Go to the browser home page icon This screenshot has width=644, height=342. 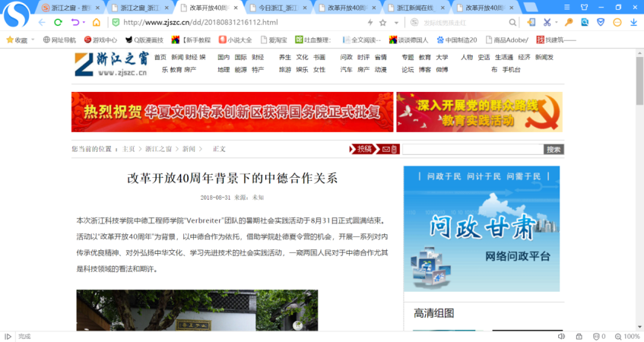(x=97, y=23)
